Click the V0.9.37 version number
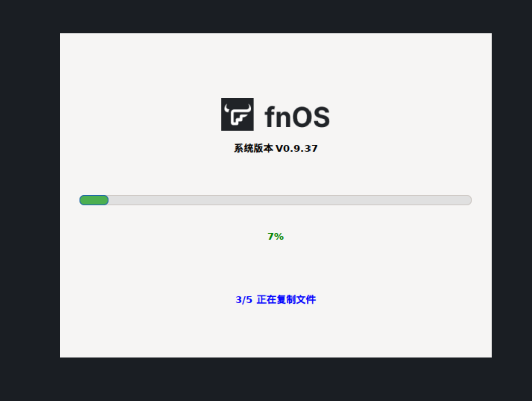The image size is (532, 401). 296,148
